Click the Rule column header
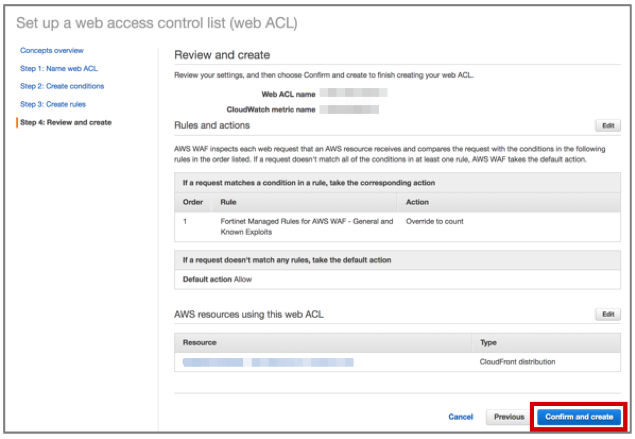635x439 pixels. tap(228, 202)
